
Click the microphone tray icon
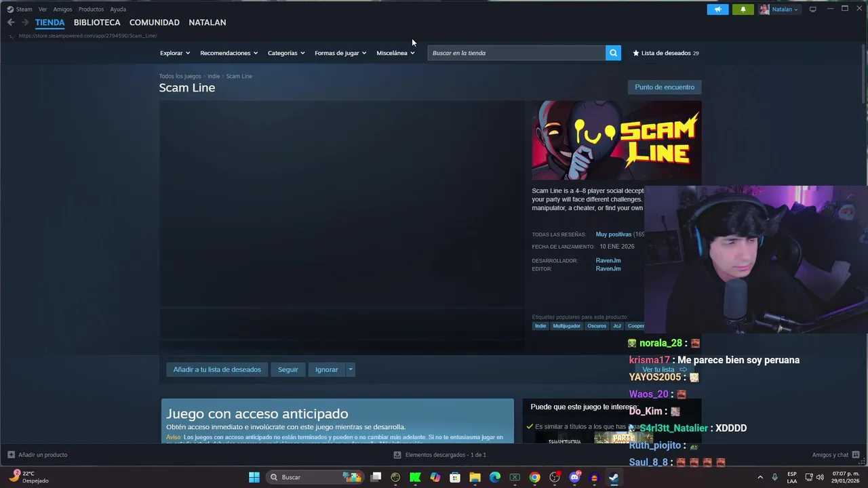tap(775, 477)
